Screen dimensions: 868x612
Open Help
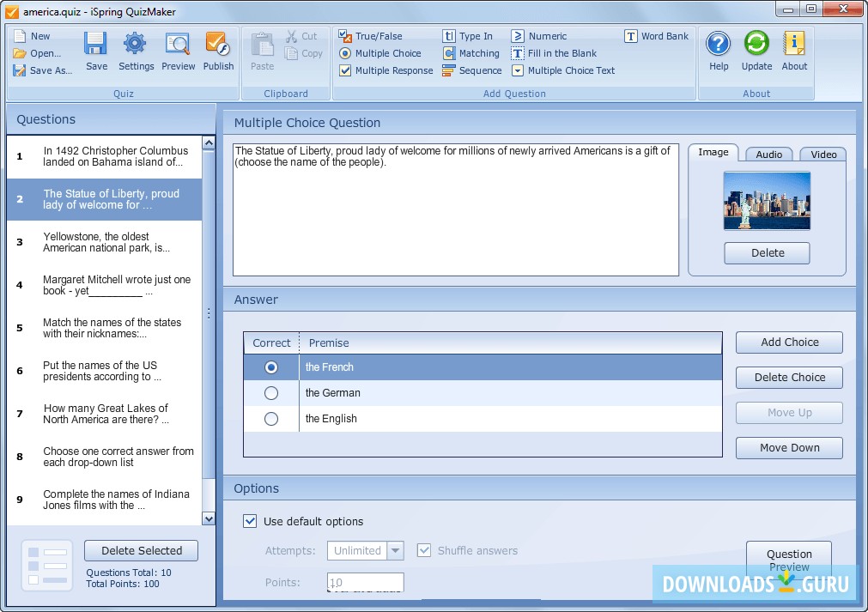pos(719,52)
